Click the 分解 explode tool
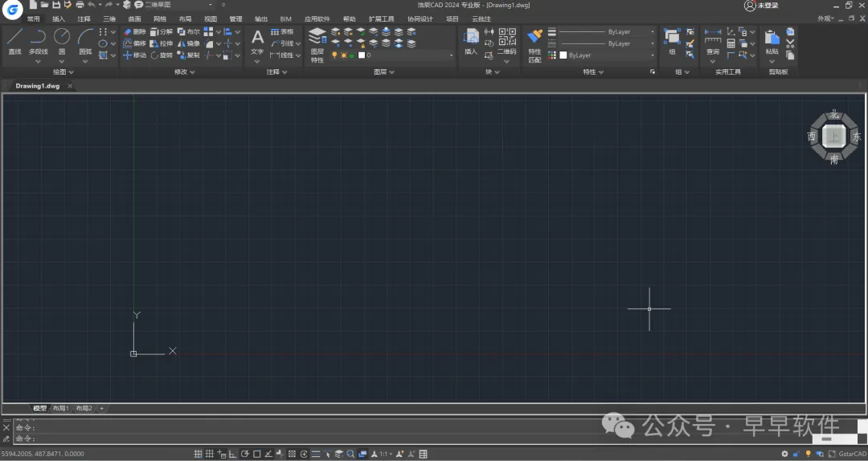 coord(162,32)
